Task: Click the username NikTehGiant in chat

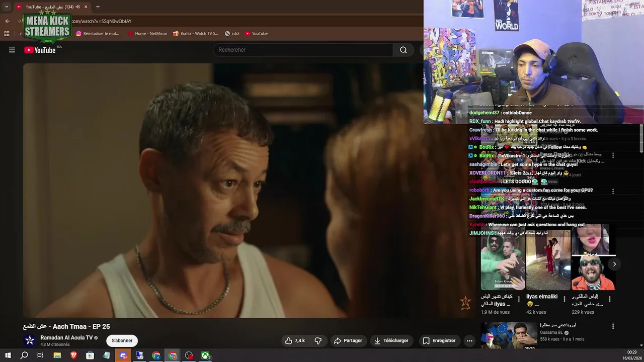Action: (482, 207)
